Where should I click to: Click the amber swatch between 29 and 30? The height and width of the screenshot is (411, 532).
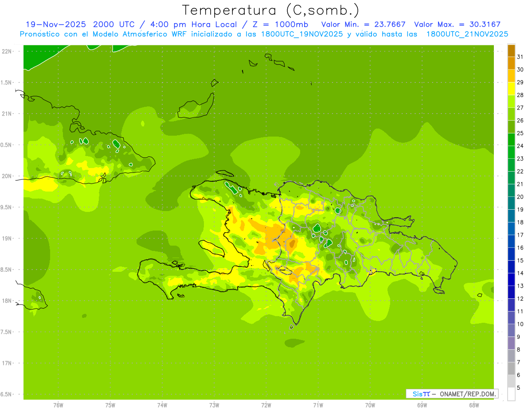pyautogui.click(x=511, y=76)
